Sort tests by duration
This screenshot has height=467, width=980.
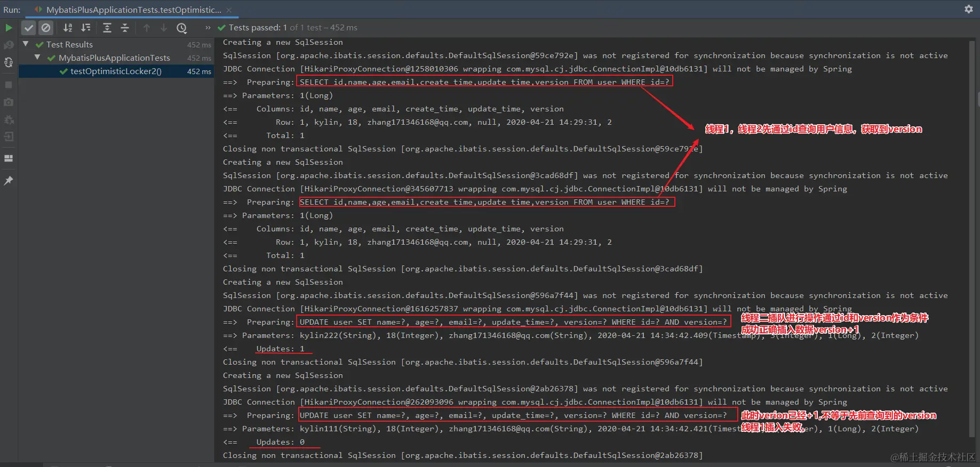point(86,28)
